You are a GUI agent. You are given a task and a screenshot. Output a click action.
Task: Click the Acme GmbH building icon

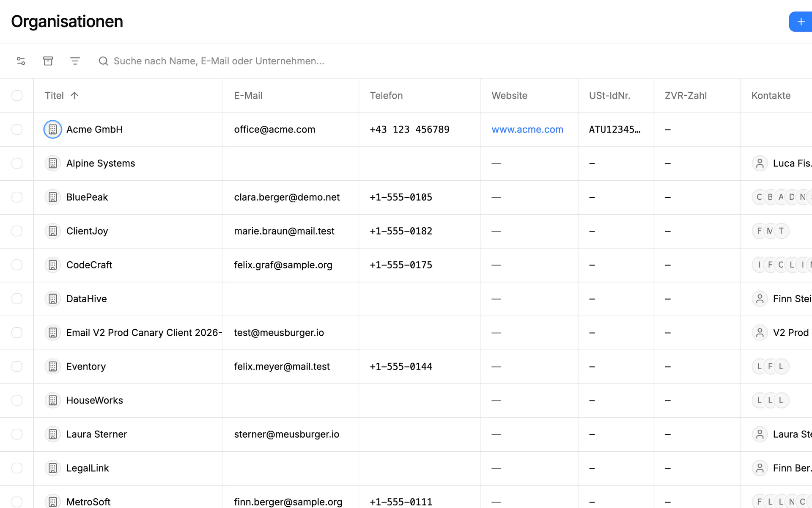(x=53, y=130)
